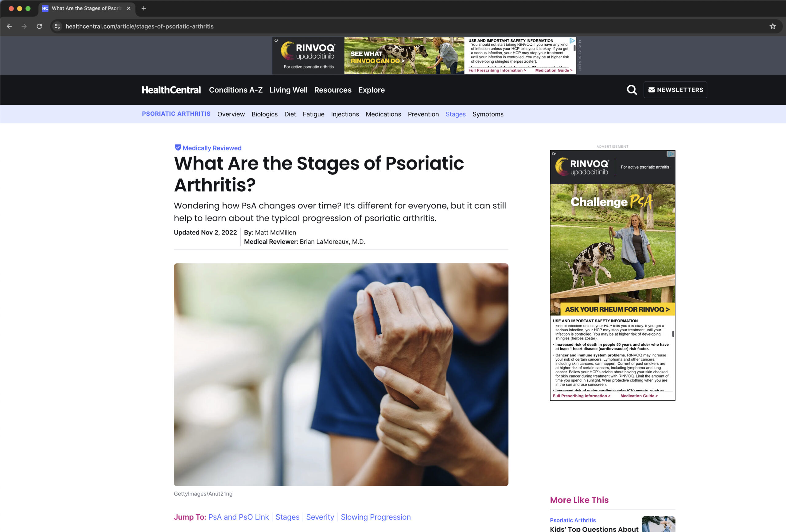
Task: Open site information icon in address bar
Action: click(57, 26)
